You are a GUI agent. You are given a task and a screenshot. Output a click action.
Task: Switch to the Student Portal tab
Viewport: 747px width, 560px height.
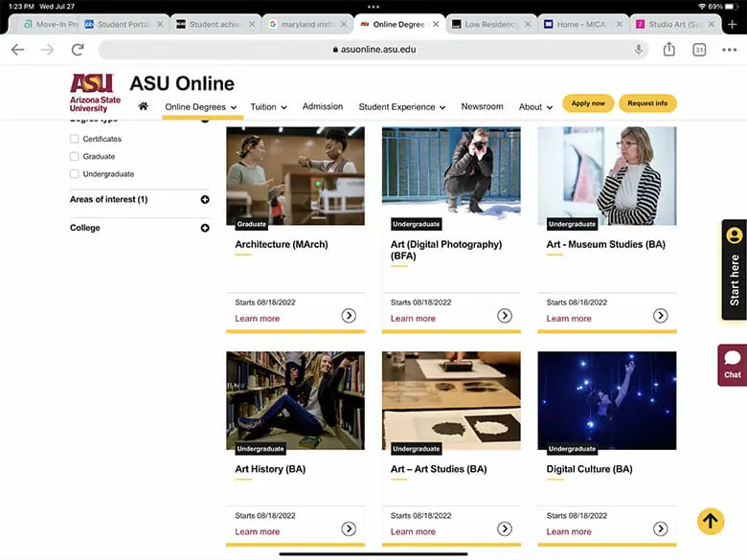pyautogui.click(x=122, y=24)
